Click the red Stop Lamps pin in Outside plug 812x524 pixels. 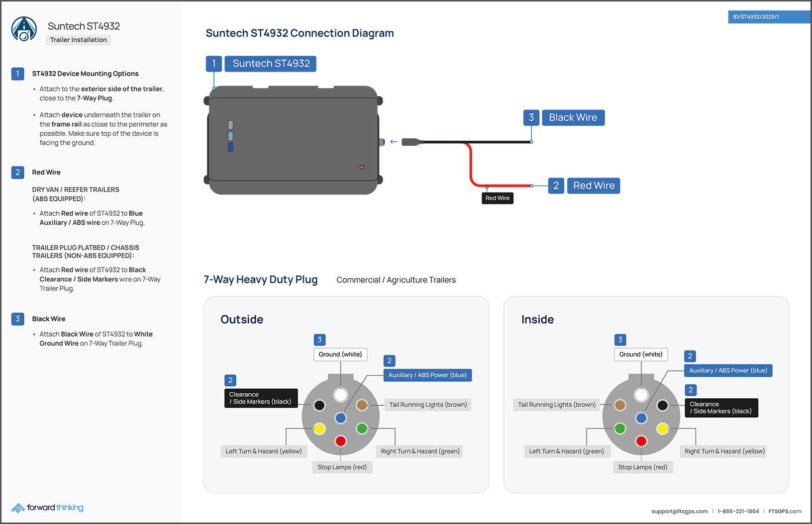[341, 441]
